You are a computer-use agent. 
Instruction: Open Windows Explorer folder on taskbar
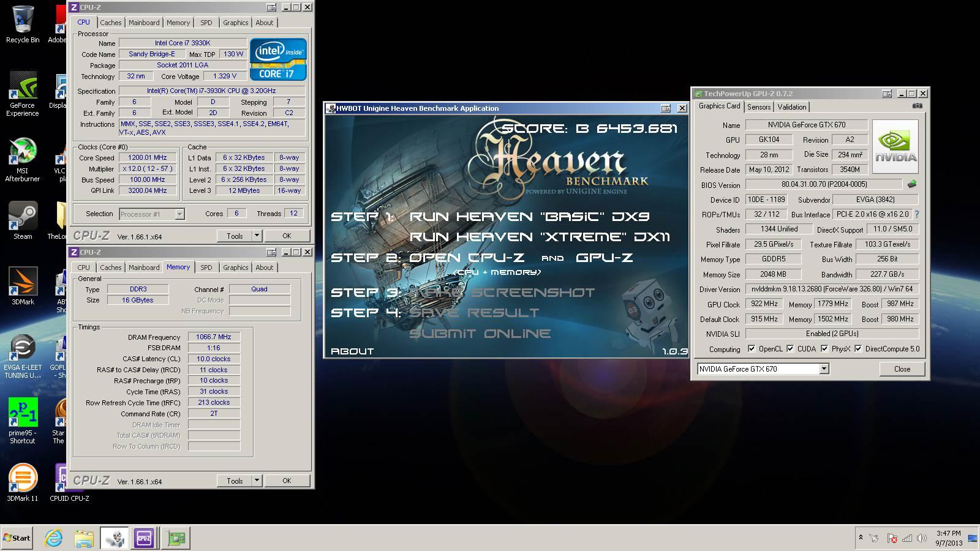[84, 538]
